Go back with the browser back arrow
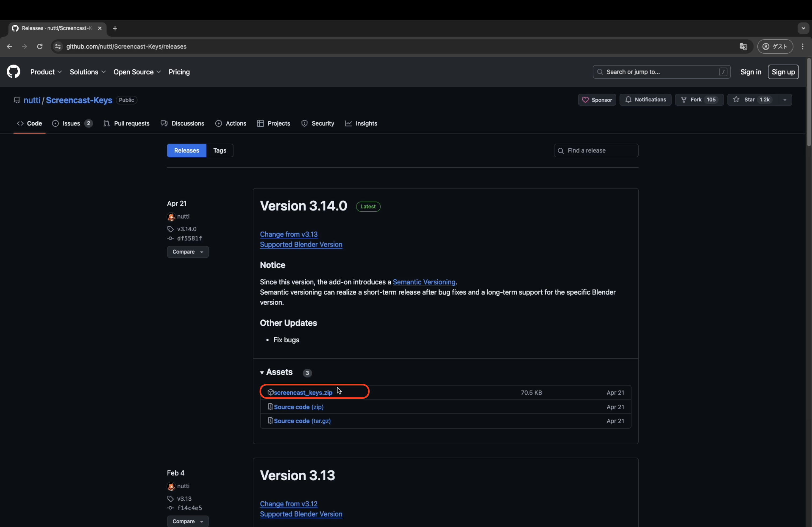The width and height of the screenshot is (812, 527). click(9, 47)
